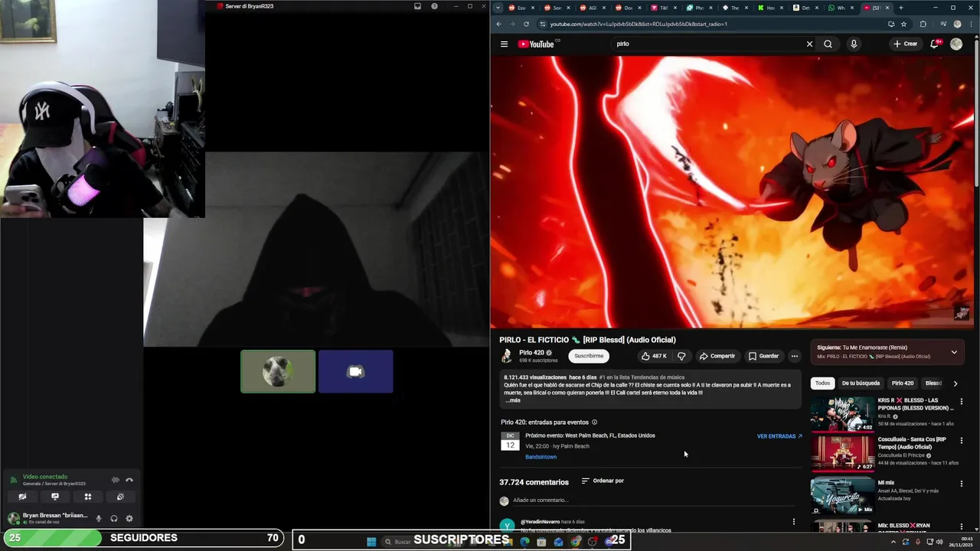This screenshot has width=980, height=551.
Task: Mute Discord microphone
Action: (x=99, y=519)
